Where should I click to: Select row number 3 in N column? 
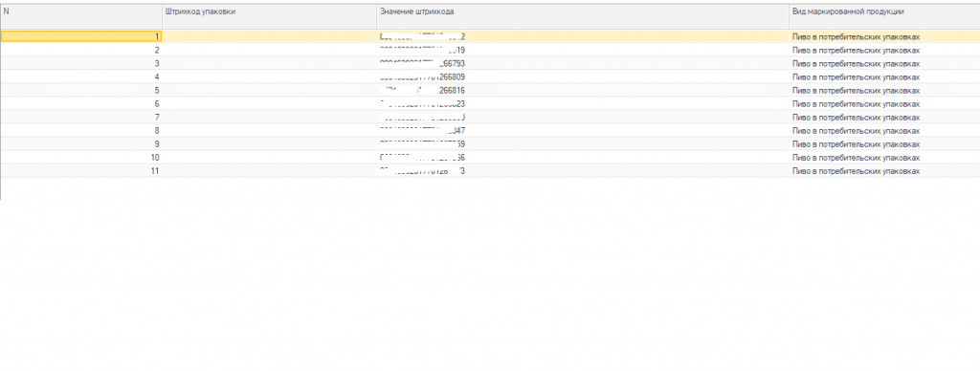[x=80, y=64]
